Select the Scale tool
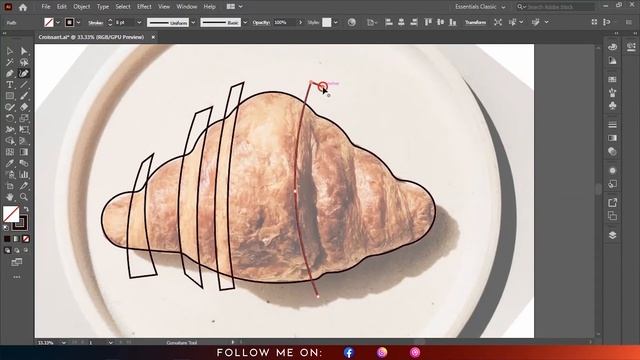The image size is (640, 360). tap(24, 118)
